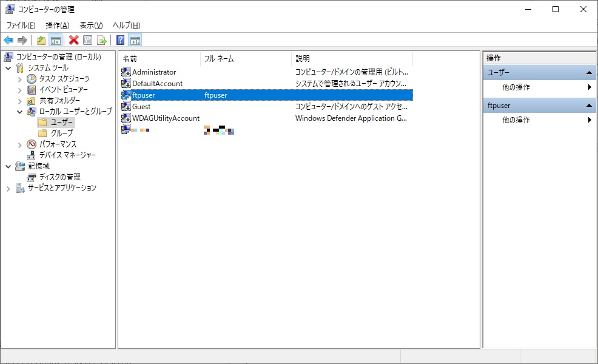Screen dimensions: 598x364
Task: Click the forward navigation arrow
Action: [x=22, y=40]
